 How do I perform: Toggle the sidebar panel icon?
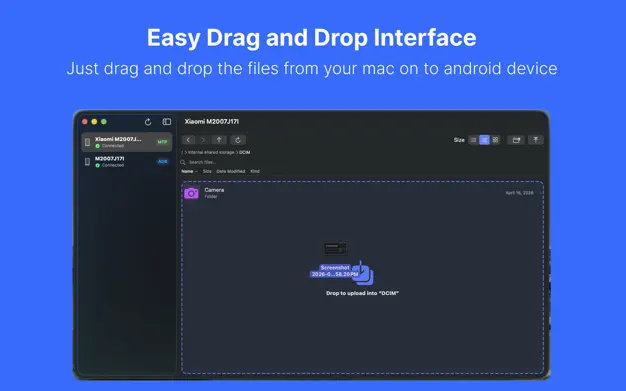167,122
